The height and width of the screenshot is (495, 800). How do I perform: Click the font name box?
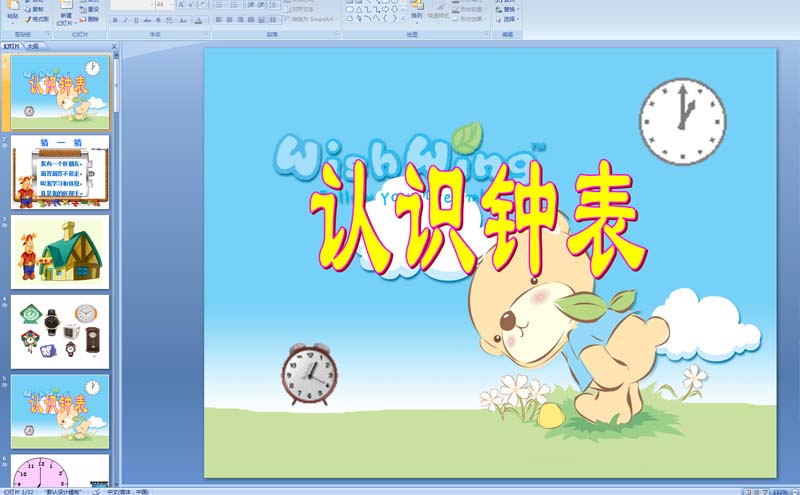133,5
